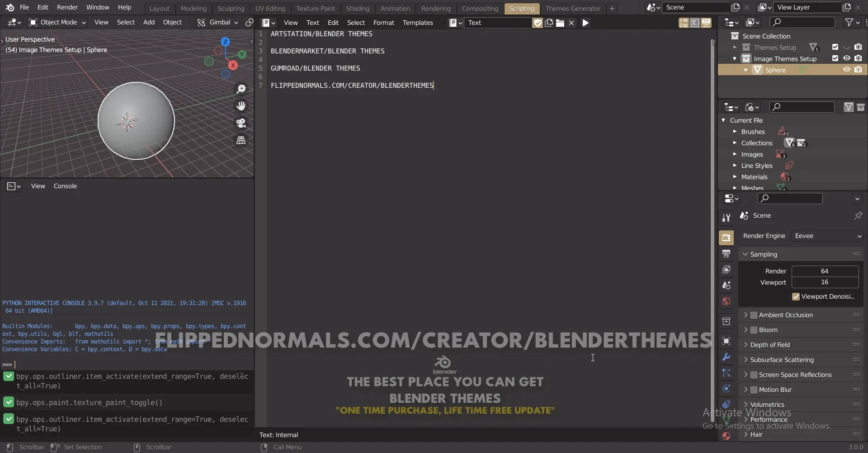868x453 pixels.
Task: Open the Physics Properties panel
Action: tap(726, 389)
